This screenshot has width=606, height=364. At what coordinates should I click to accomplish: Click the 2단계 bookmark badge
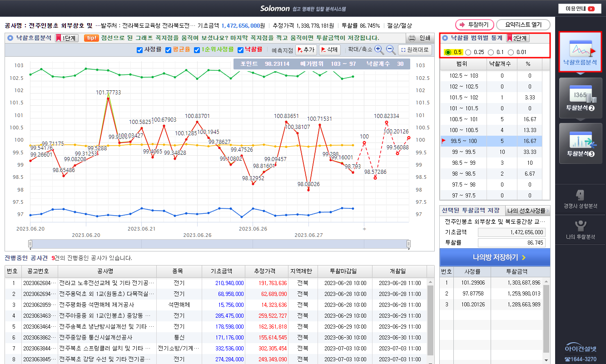point(518,38)
